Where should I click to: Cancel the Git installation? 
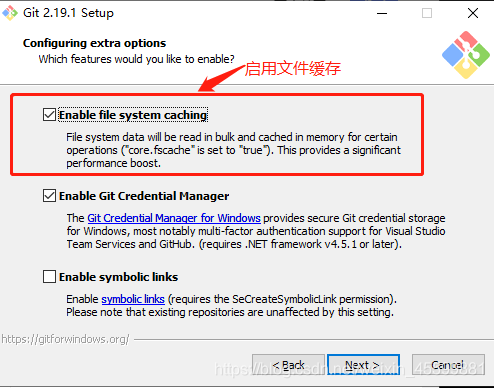coord(448,365)
